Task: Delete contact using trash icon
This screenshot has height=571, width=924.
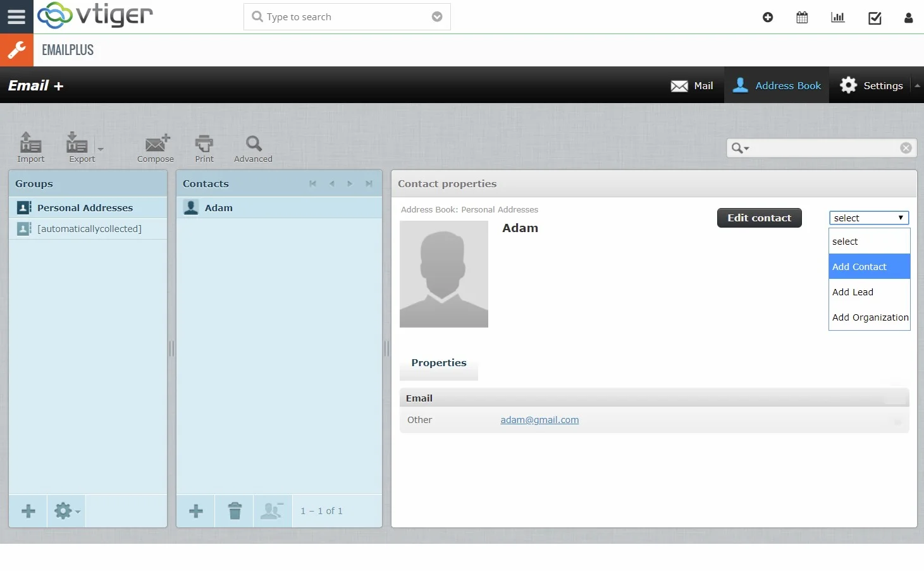Action: 235,511
